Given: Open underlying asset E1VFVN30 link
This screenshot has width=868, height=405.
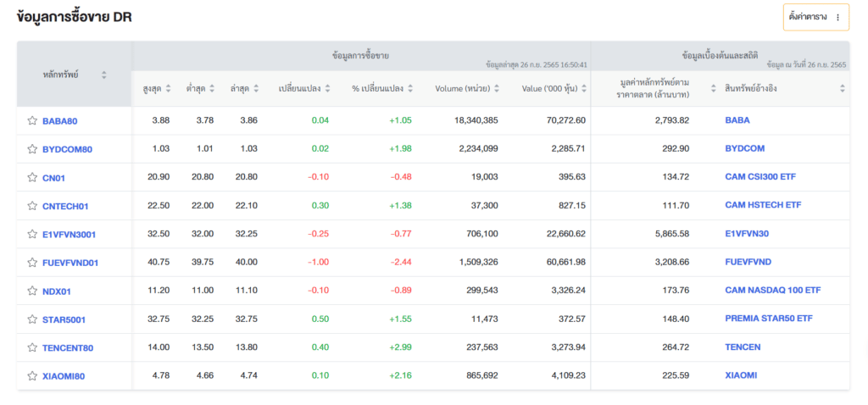Looking at the screenshot, I should click(747, 234).
